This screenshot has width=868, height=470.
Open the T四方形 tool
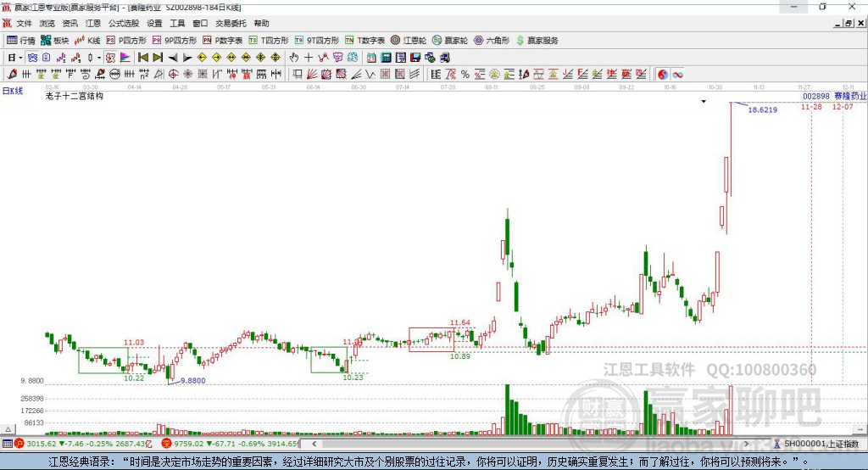(x=269, y=41)
